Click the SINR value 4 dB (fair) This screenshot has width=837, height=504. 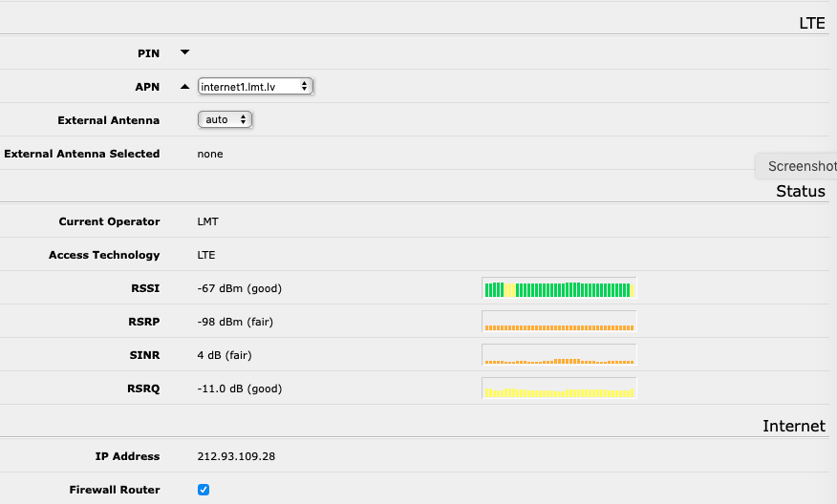point(225,355)
